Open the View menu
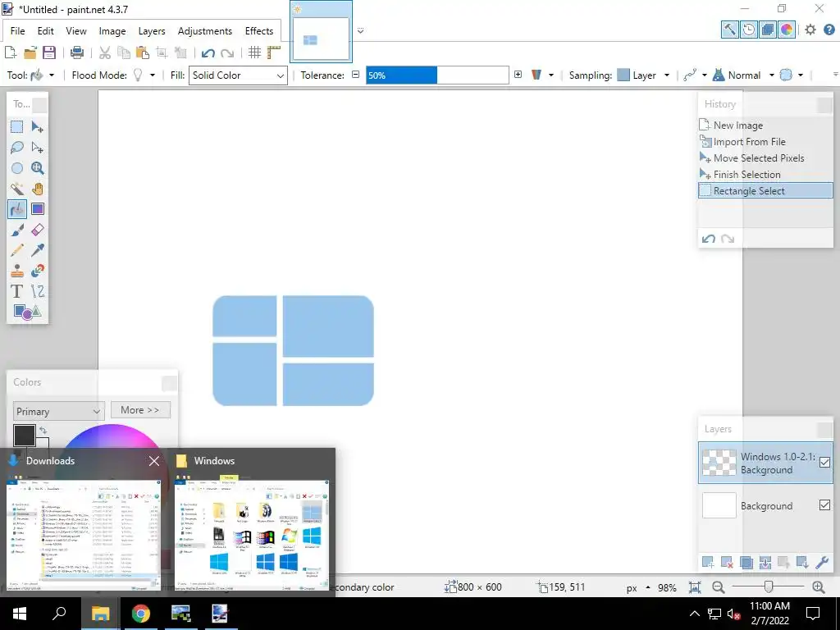This screenshot has height=630, width=840. tap(76, 31)
